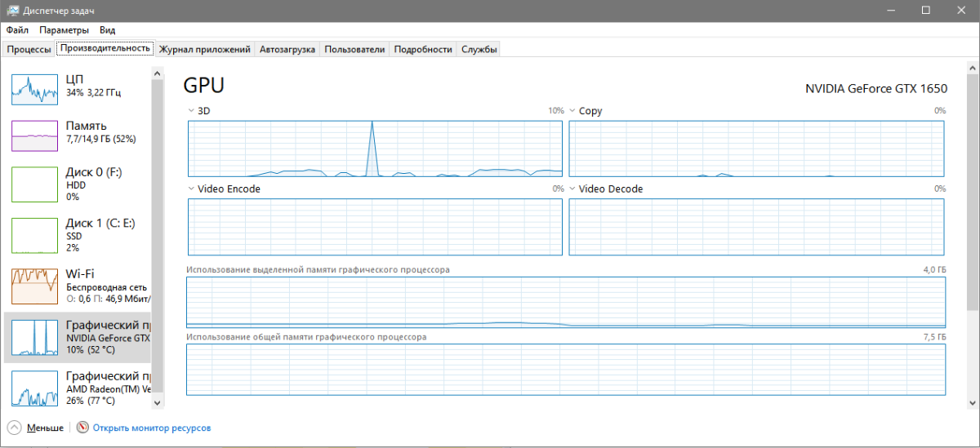
Task: Click the dedicated GPU memory usage graph
Action: pyautogui.click(x=566, y=302)
